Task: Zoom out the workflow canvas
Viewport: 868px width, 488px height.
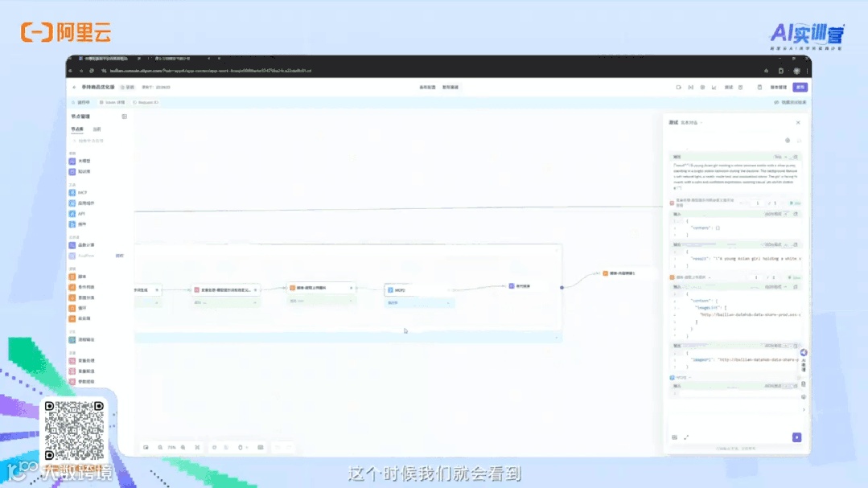Action: coord(160,448)
